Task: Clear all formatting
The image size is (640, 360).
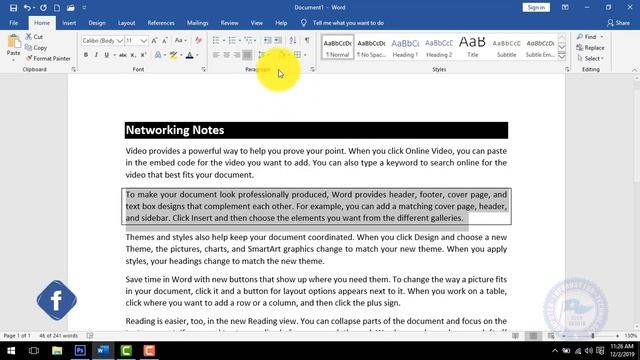Action: (x=199, y=40)
